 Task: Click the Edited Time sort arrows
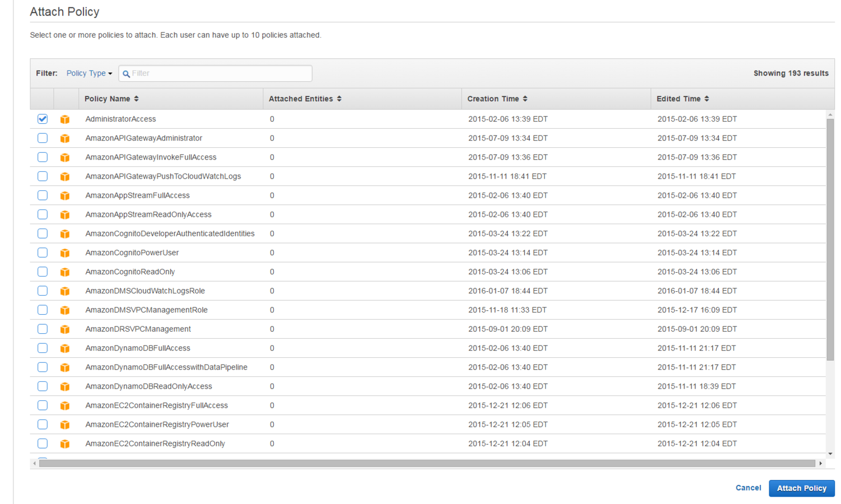(x=707, y=99)
